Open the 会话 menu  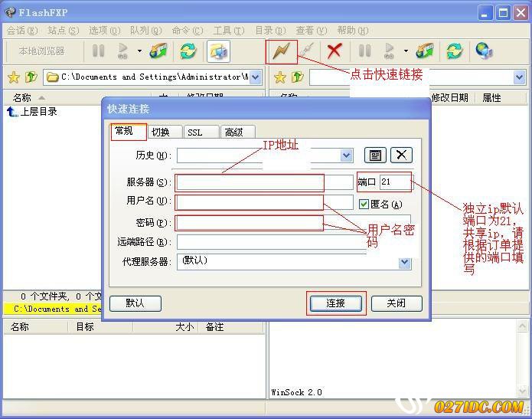coord(22,31)
